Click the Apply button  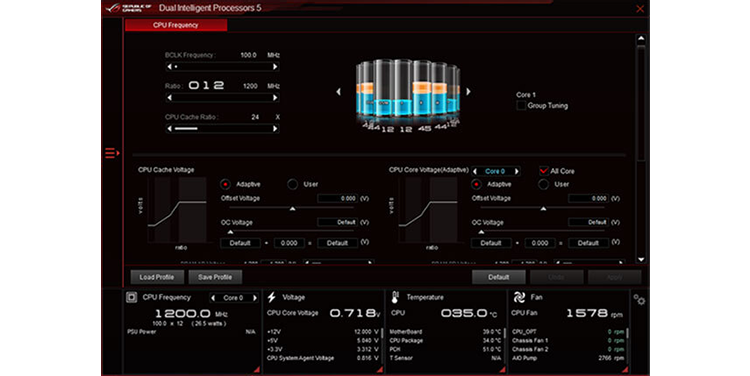point(615,277)
